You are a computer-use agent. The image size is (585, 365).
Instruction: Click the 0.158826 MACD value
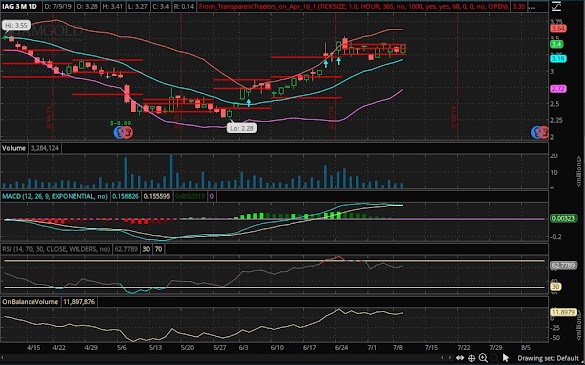[125, 196]
